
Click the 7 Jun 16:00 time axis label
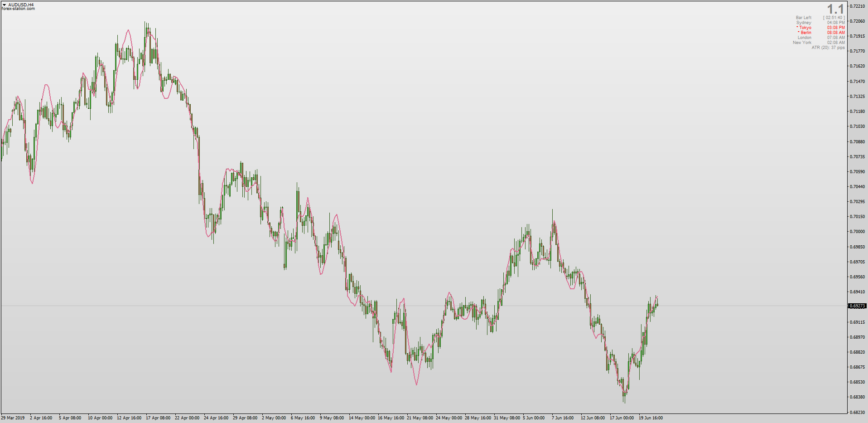(x=563, y=418)
